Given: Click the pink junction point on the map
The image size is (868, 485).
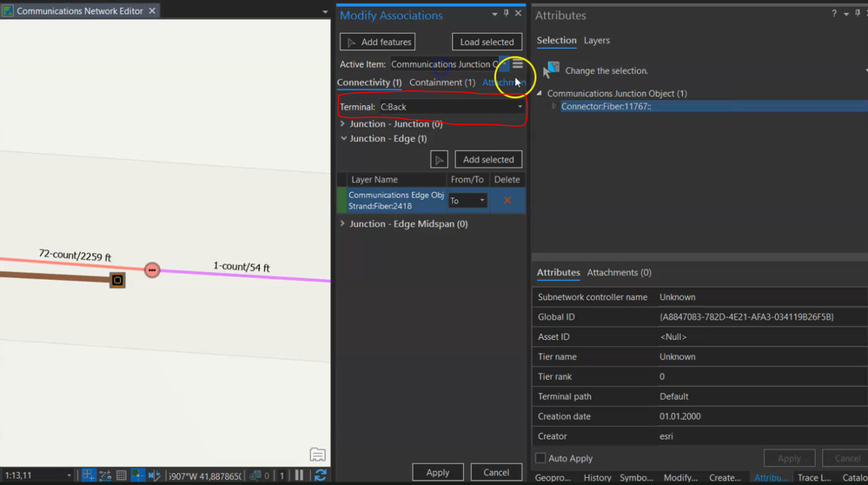Looking at the screenshot, I should (x=152, y=269).
